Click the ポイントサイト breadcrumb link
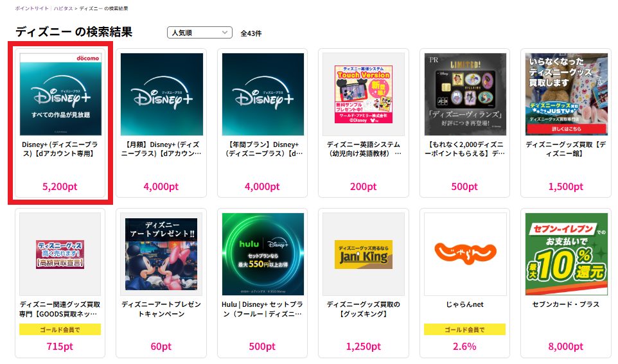 point(32,8)
